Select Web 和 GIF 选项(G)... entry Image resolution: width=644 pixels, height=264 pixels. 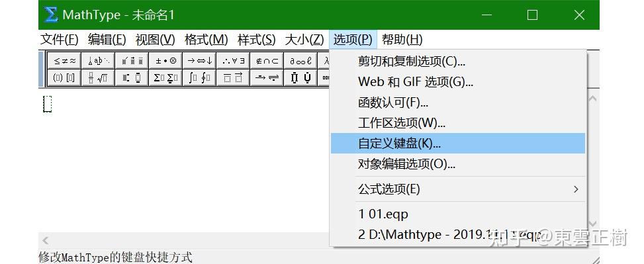(x=458, y=81)
